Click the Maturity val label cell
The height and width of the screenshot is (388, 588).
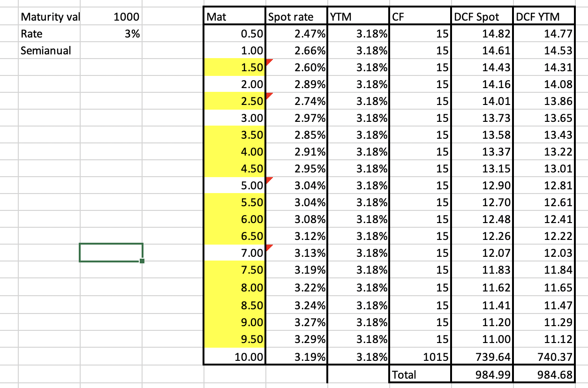click(49, 16)
